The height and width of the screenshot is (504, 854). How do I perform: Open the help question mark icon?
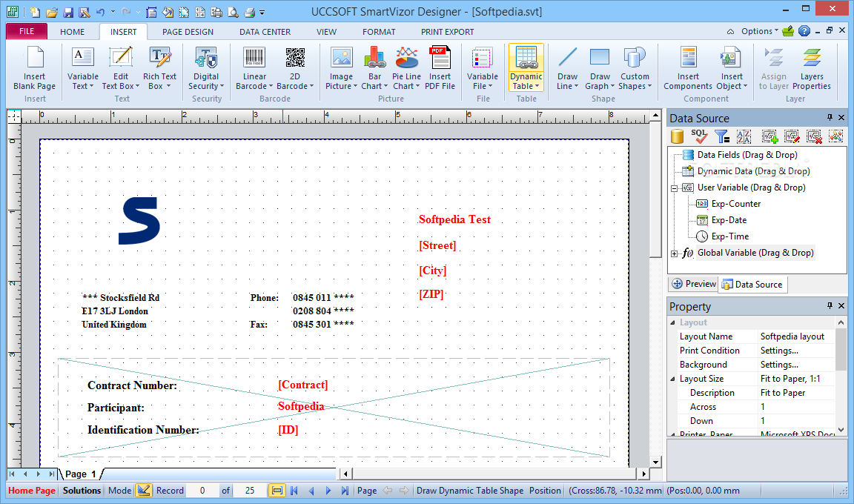pos(804,31)
